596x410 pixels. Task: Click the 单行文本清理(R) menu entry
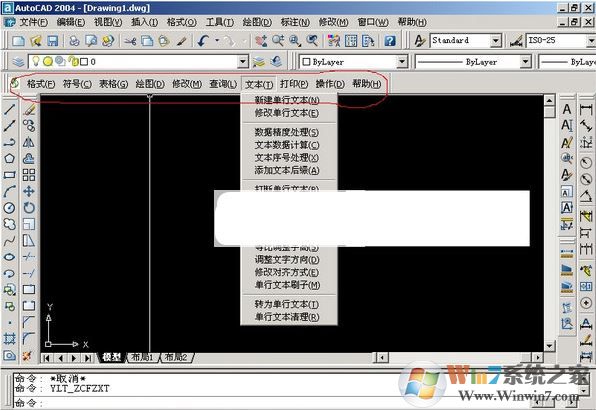click(287, 317)
